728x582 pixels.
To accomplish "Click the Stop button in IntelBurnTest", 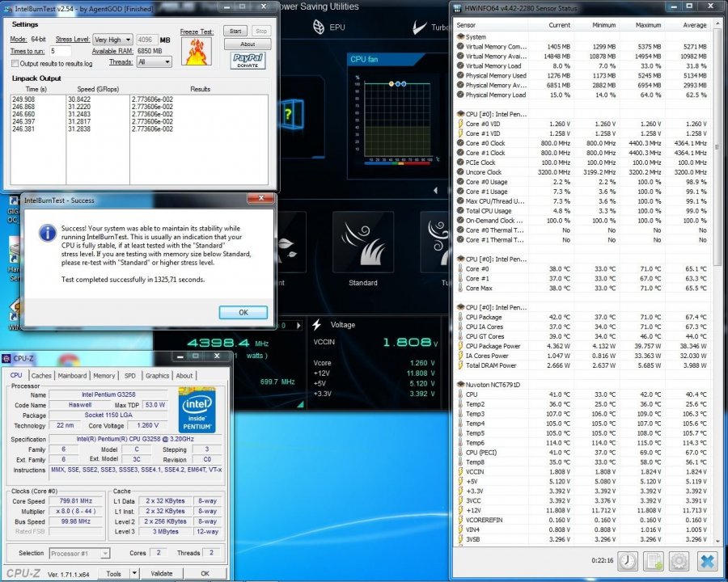I will click(261, 31).
